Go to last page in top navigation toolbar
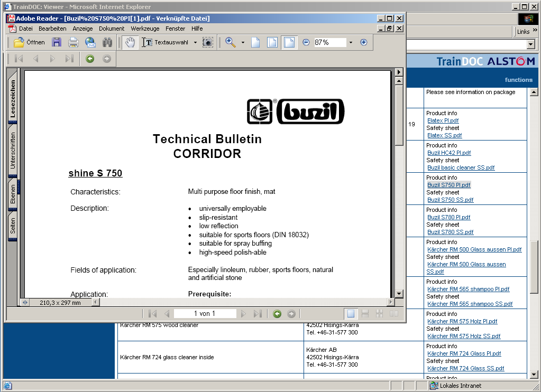The image size is (541, 392). tap(69, 59)
